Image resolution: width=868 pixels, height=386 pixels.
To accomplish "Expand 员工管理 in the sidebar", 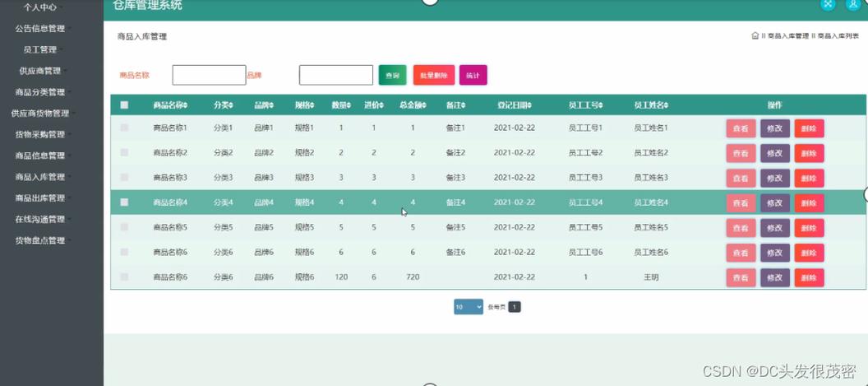I will pos(39,49).
